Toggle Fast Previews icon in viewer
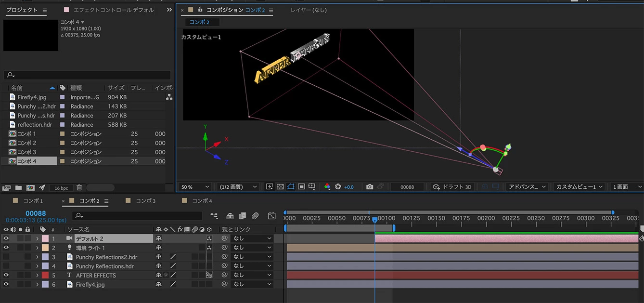Image resolution: width=644 pixels, height=303 pixels. pyautogui.click(x=270, y=186)
